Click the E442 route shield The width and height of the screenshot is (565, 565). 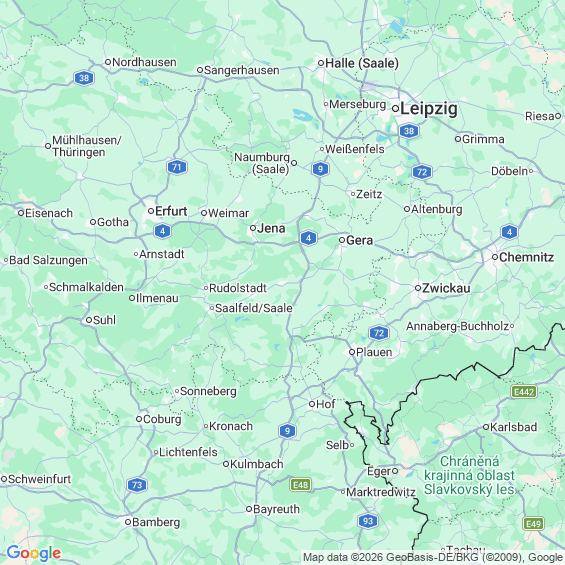(x=524, y=392)
